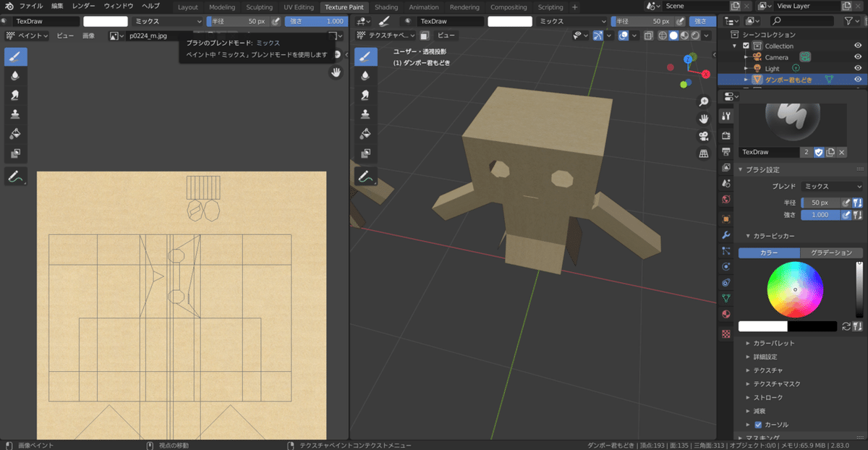Select the Fill tool in 3D viewport
868x450 pixels.
[x=365, y=134]
